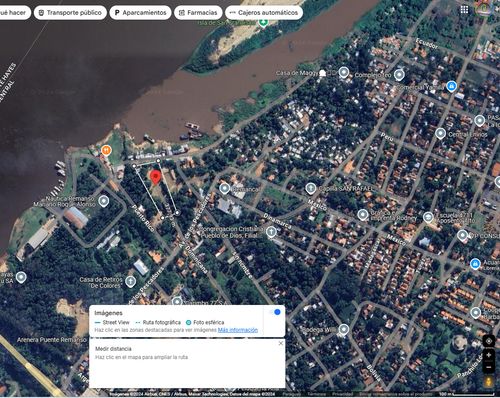Filter by Transporte público chip

[x=70, y=13]
